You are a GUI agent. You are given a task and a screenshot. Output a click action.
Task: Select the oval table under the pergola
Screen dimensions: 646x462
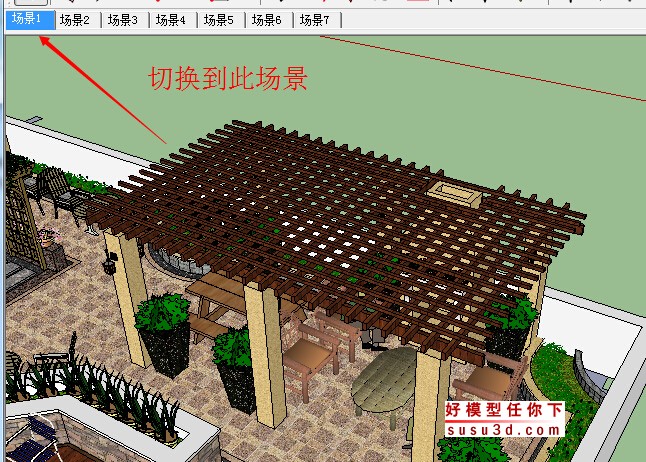[x=384, y=382]
